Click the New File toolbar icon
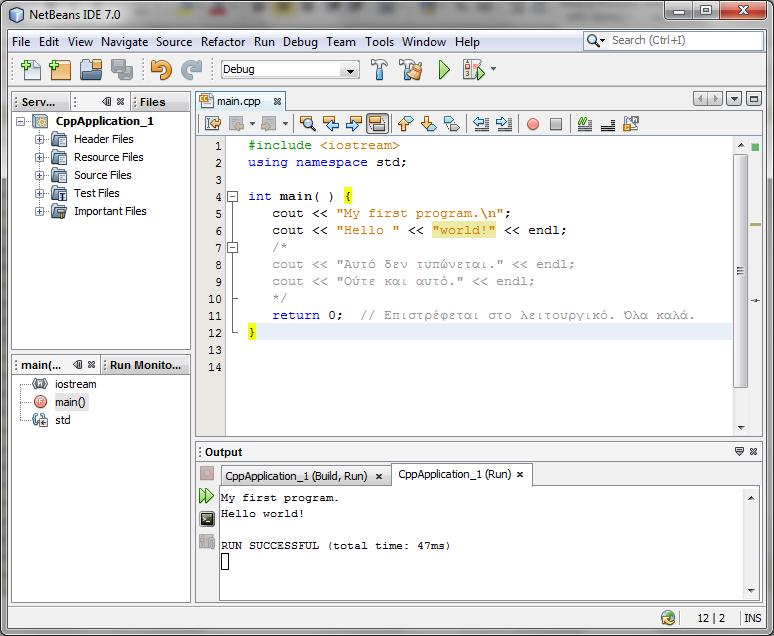Viewport: 774px width, 636px height. pos(31,70)
